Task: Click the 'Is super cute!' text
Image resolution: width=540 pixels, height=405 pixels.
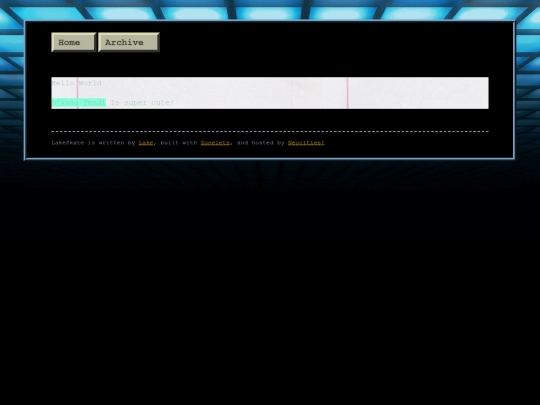Action: coord(143,103)
